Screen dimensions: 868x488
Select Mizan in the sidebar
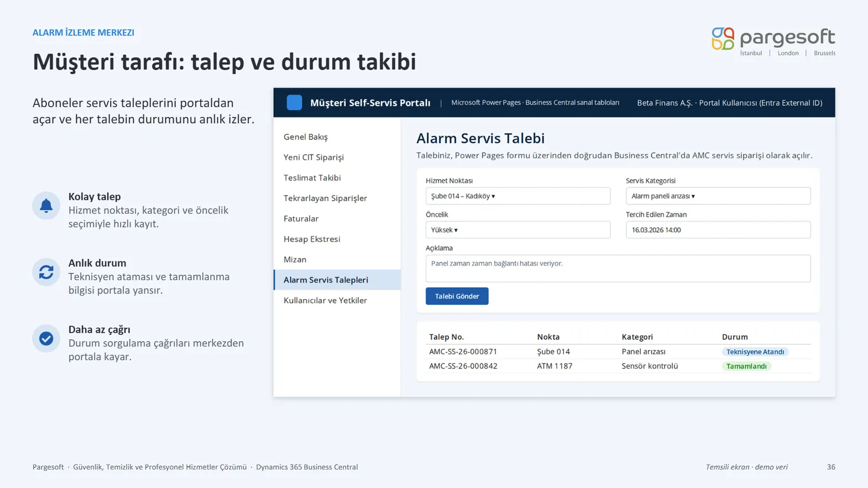(337, 259)
